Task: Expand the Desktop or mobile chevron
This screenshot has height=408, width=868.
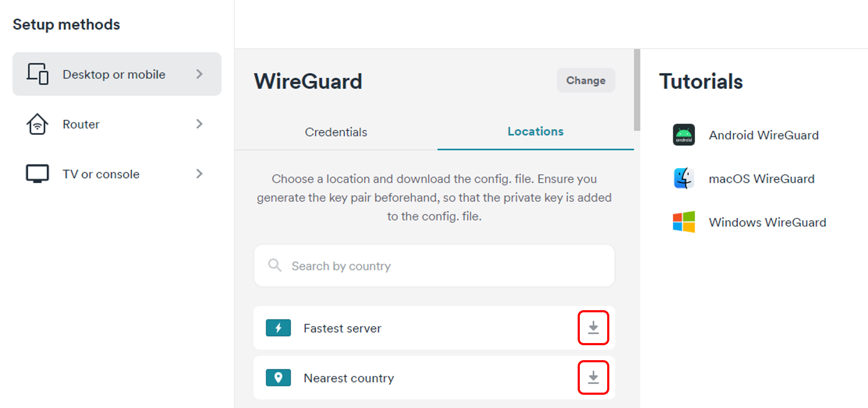Action: tap(199, 74)
